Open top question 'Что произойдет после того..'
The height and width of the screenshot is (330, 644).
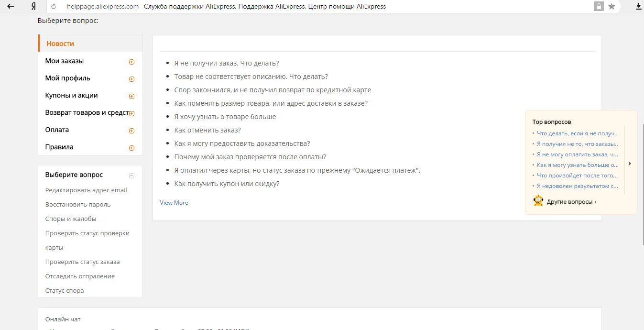pyautogui.click(x=578, y=176)
